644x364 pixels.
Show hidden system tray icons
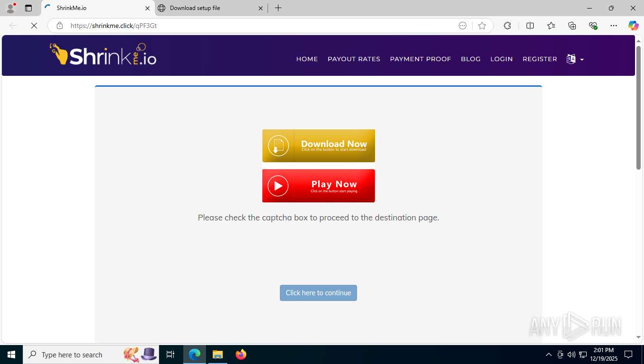[549, 355]
